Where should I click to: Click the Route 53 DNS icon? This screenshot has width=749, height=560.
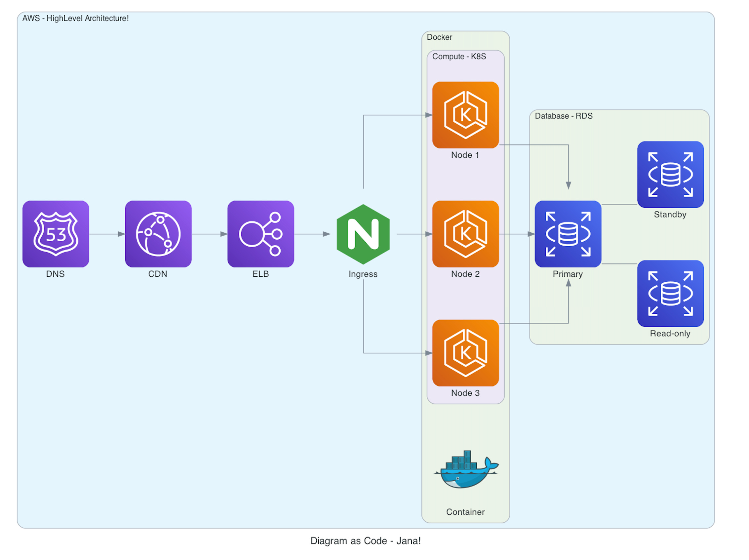56,234
